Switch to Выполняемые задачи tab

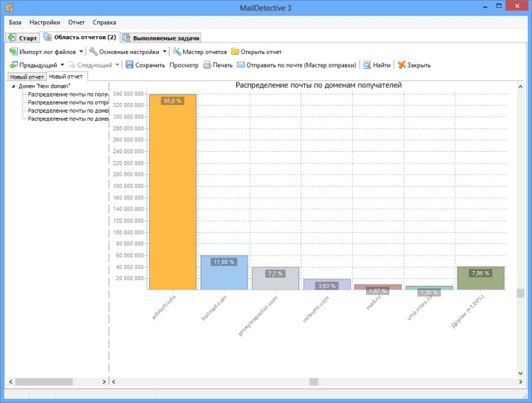pos(161,38)
